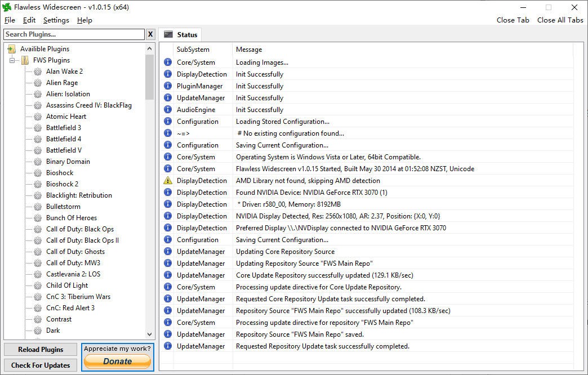The width and height of the screenshot is (588, 375).
Task: Click the gear icon beside Alan Wake 2
Action: pos(38,72)
